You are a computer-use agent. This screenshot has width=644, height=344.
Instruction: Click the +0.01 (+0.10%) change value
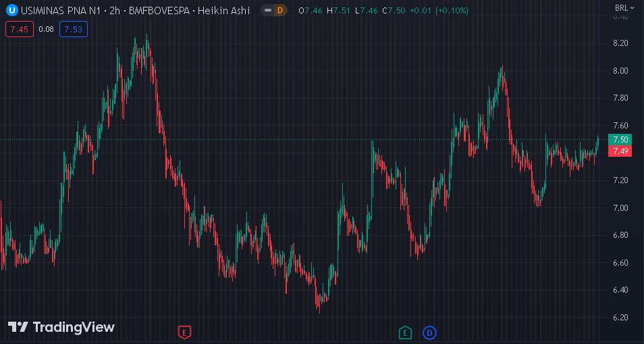tap(440, 10)
